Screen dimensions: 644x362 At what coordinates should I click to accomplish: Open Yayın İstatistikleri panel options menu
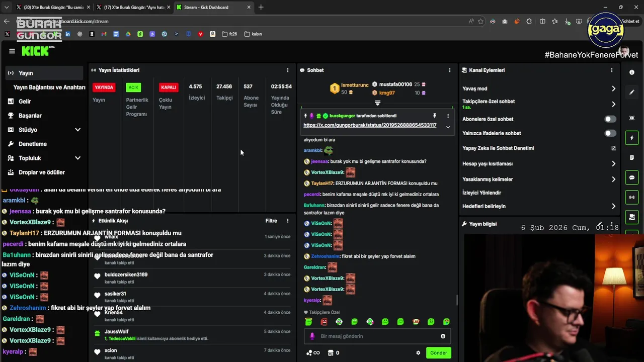pos(288,70)
